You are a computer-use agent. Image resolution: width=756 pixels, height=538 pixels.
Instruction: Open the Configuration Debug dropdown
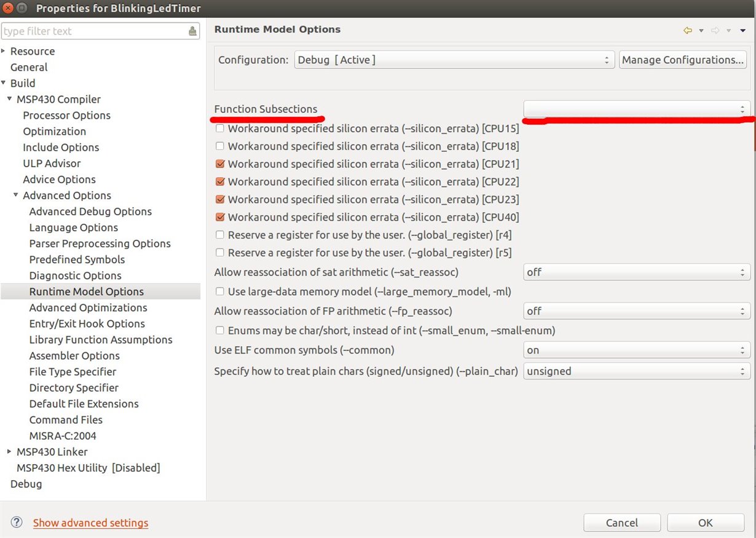click(454, 60)
